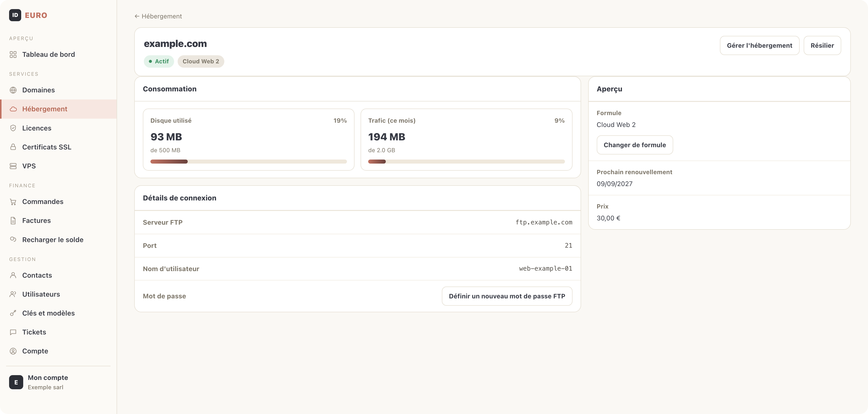Click the ftp.example.com server value
Image resolution: width=868 pixels, height=414 pixels.
point(544,222)
